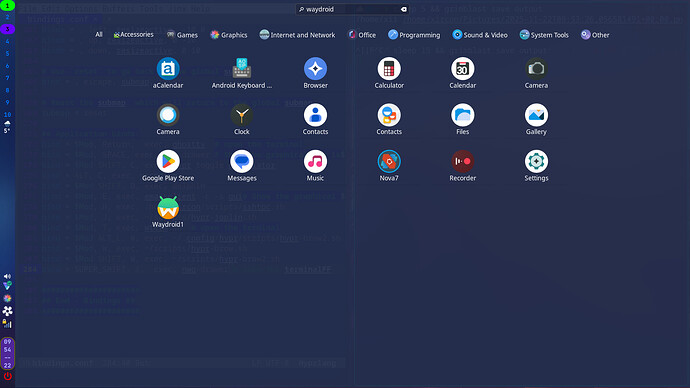Open the Contacts app with multicolored icon

[389, 119]
